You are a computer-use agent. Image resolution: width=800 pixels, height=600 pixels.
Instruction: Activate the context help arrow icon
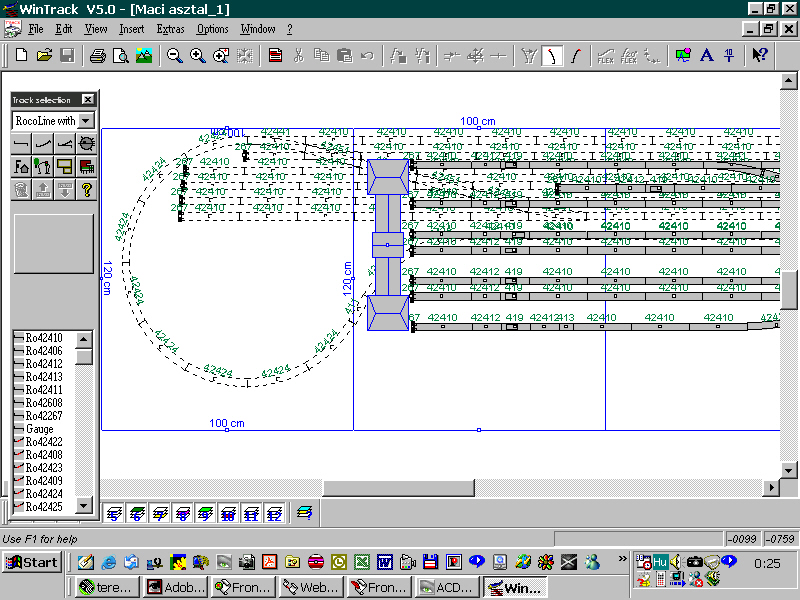coord(760,55)
